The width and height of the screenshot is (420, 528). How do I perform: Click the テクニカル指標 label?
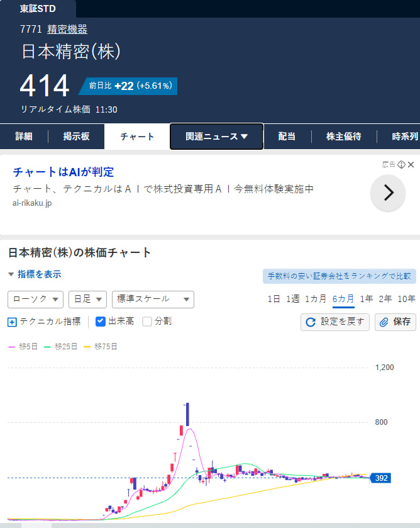pos(50,322)
